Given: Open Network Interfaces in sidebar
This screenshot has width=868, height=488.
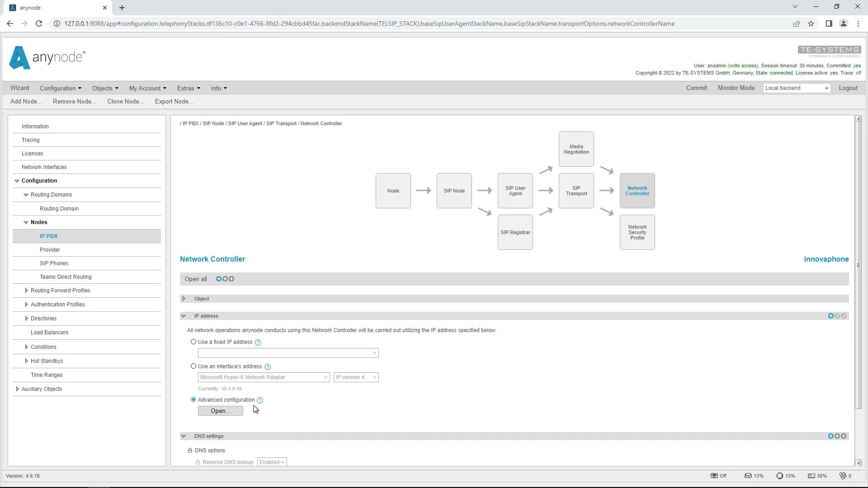Looking at the screenshot, I should pyautogui.click(x=87, y=167).
